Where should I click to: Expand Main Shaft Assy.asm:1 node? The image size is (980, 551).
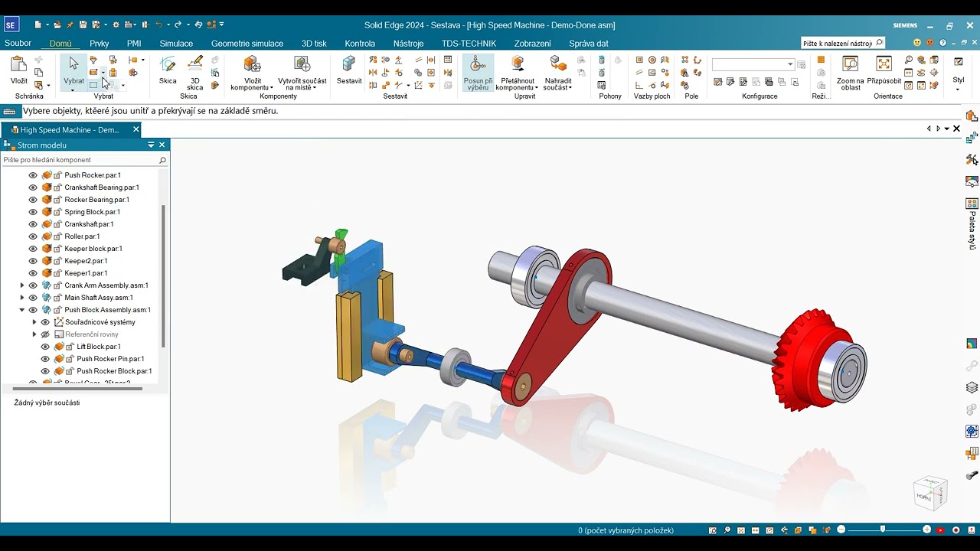[x=22, y=298]
